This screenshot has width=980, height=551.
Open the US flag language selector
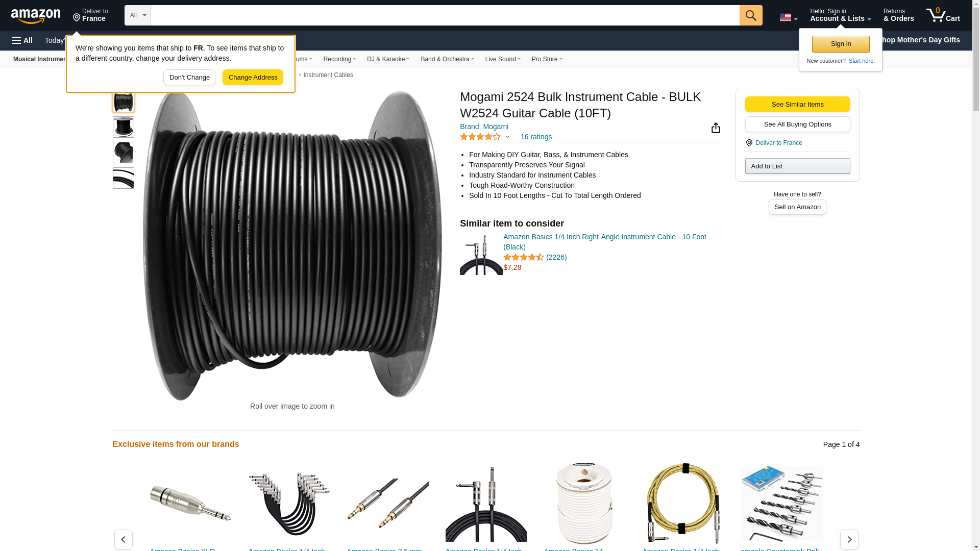point(788,17)
